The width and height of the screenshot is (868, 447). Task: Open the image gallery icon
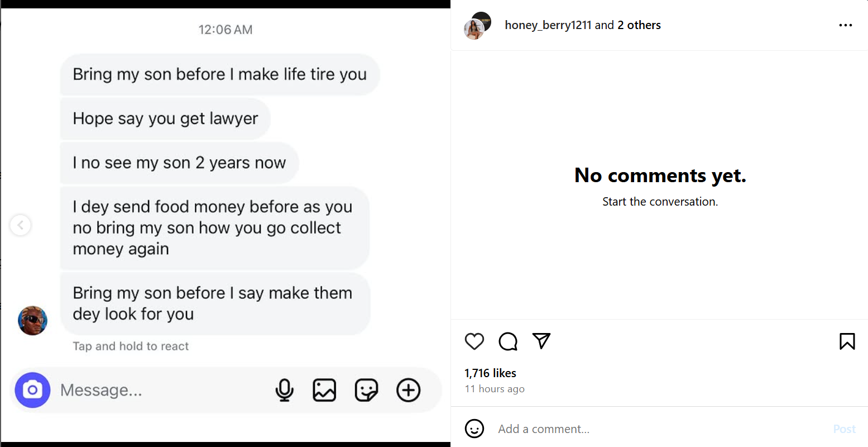tap(324, 390)
